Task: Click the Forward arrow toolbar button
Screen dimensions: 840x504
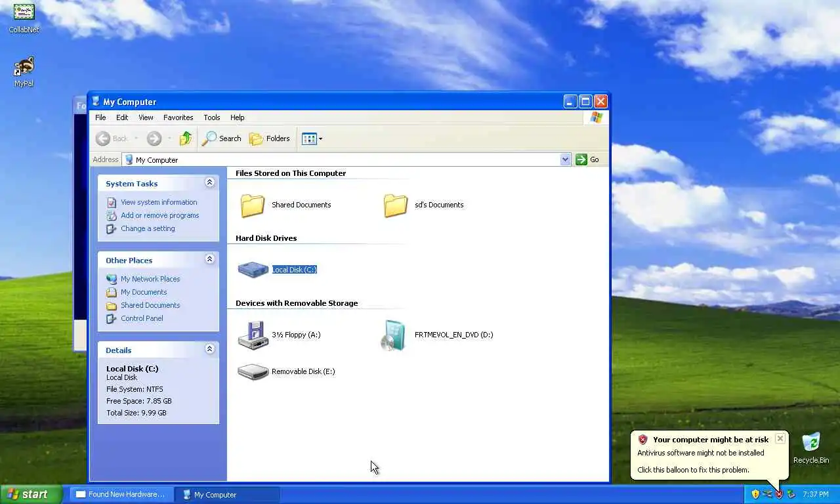Action: [154, 138]
